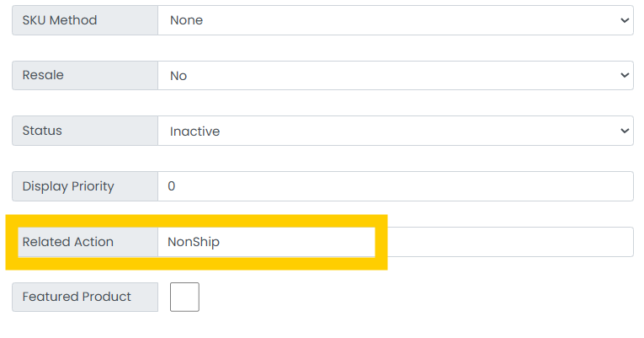
Task: Click the Resale label
Action: click(x=43, y=76)
